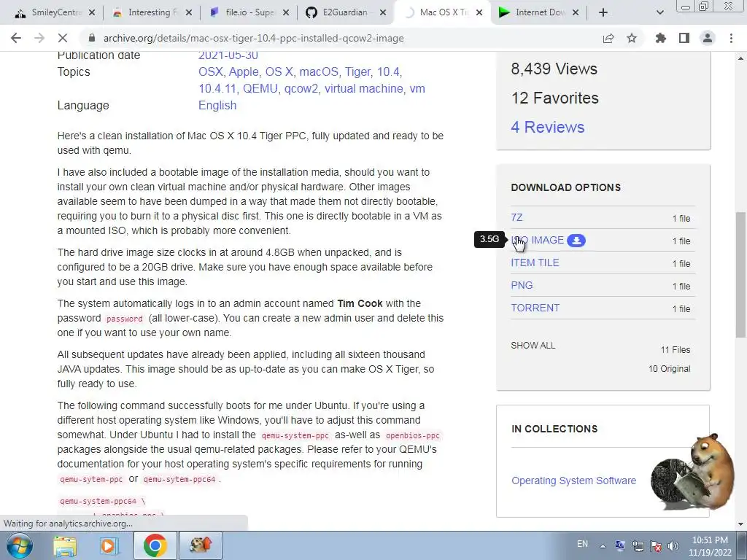The width and height of the screenshot is (747, 560).
Task: Click the address bar URL
Action: click(x=253, y=38)
